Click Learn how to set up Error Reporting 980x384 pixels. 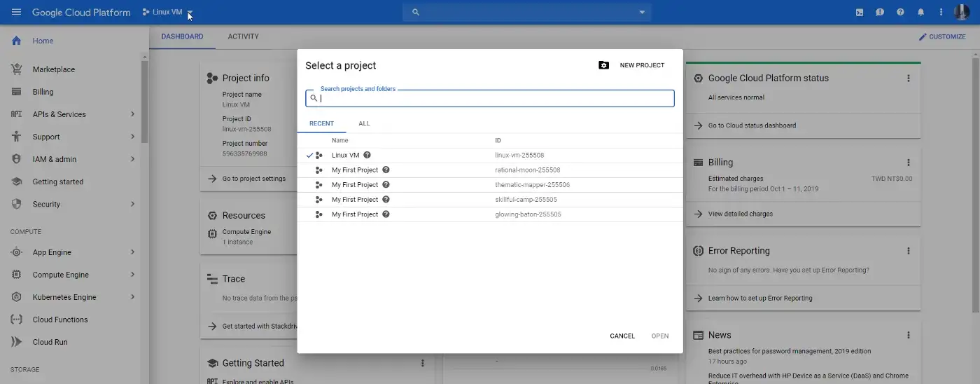tap(760, 298)
